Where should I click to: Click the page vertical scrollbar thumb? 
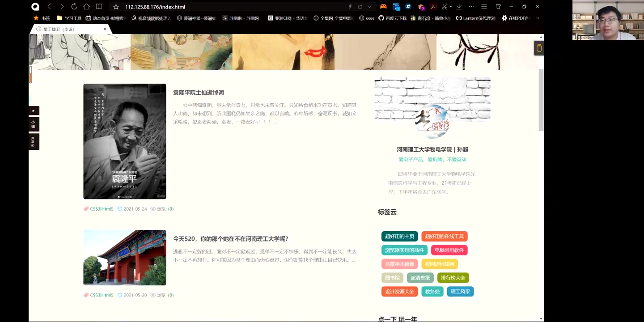point(541,100)
